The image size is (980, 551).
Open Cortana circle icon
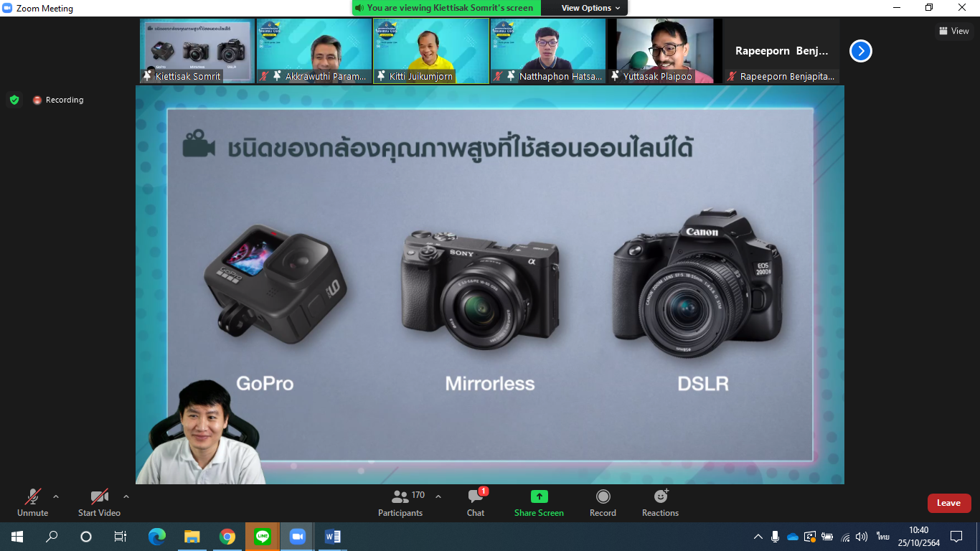click(x=86, y=536)
